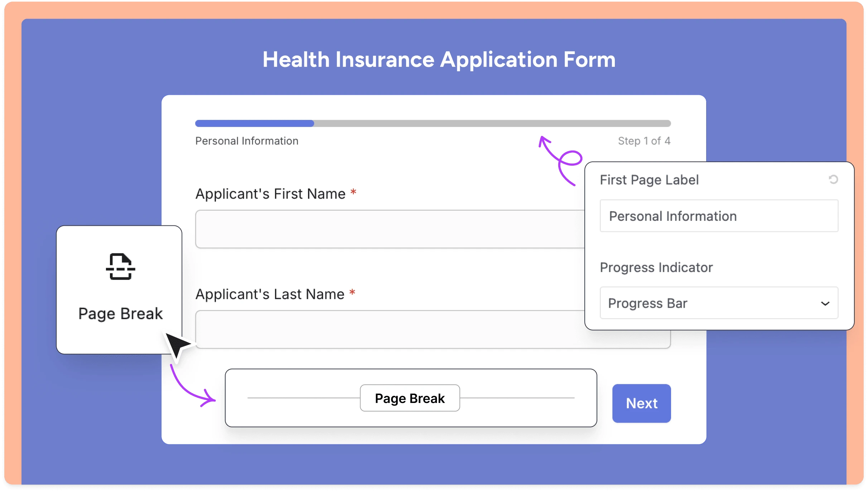Click the Step 1 of 4 indicator
The height and width of the screenshot is (492, 868).
[x=644, y=141]
